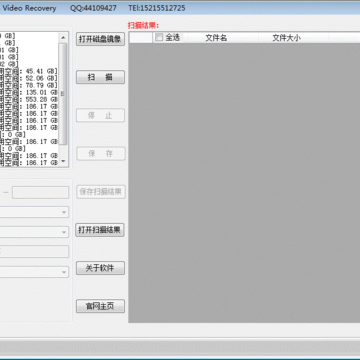This screenshot has width=360, height=360.
Task: Tick the 全选 select-all checkbox
Action: [159, 38]
